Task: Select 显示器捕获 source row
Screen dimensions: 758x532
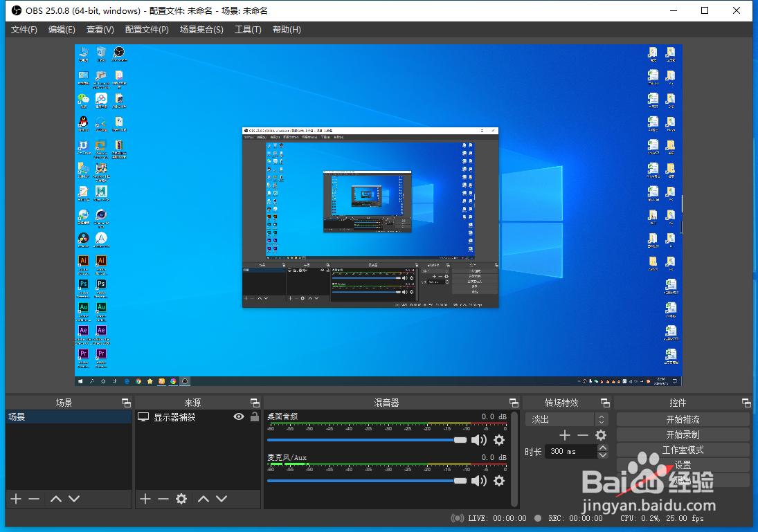Action: [x=198, y=416]
